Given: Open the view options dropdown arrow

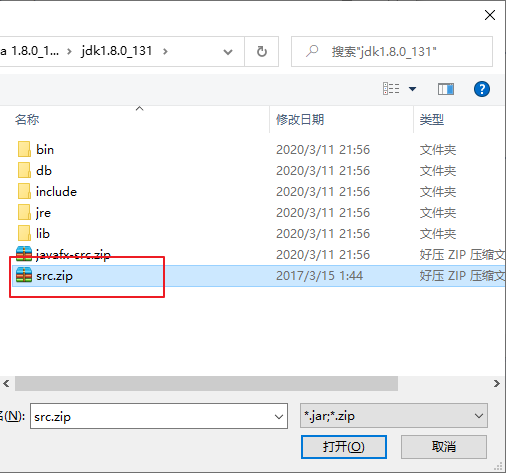Looking at the screenshot, I should pos(412,89).
